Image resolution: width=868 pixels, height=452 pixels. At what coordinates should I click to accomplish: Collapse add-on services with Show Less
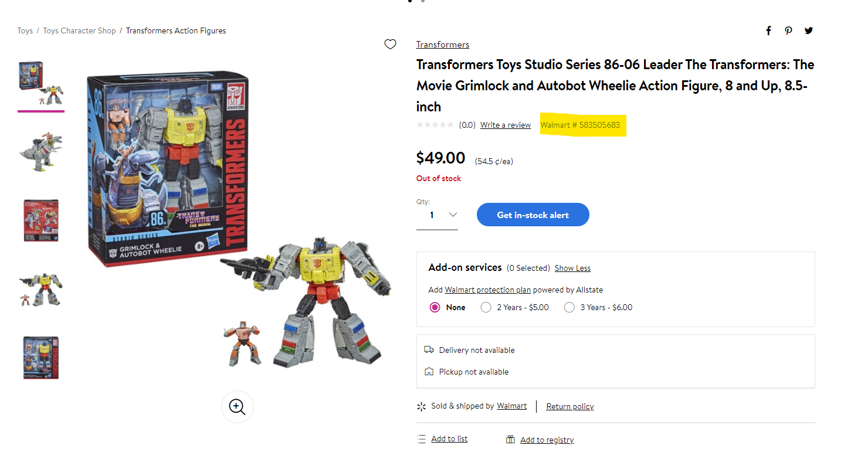click(572, 268)
